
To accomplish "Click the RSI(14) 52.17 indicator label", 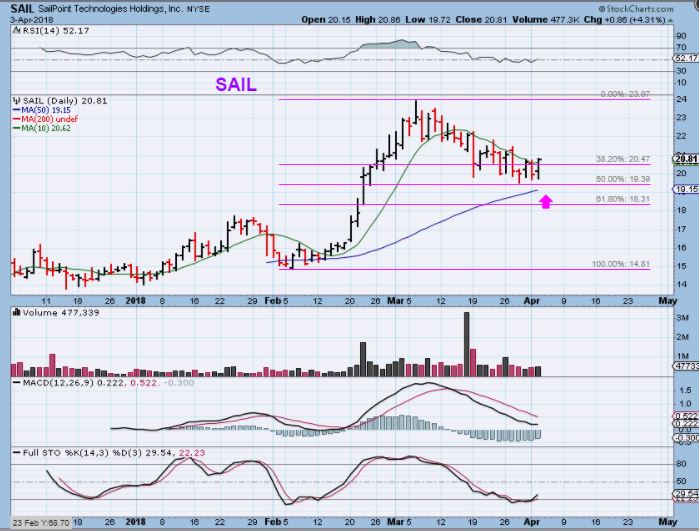I will [52, 31].
